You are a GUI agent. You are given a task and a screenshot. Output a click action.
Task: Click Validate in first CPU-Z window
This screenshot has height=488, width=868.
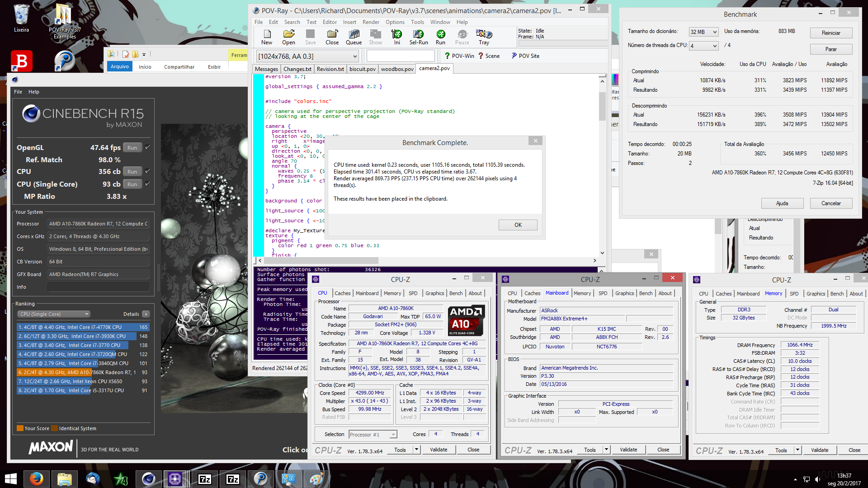(439, 450)
